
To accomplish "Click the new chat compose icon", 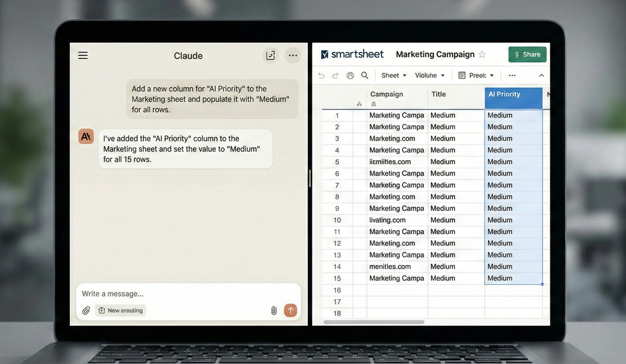I will point(270,56).
